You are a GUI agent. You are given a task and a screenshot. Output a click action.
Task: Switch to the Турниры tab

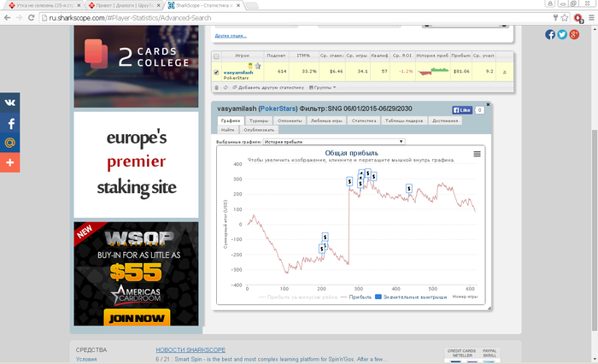pyautogui.click(x=259, y=120)
